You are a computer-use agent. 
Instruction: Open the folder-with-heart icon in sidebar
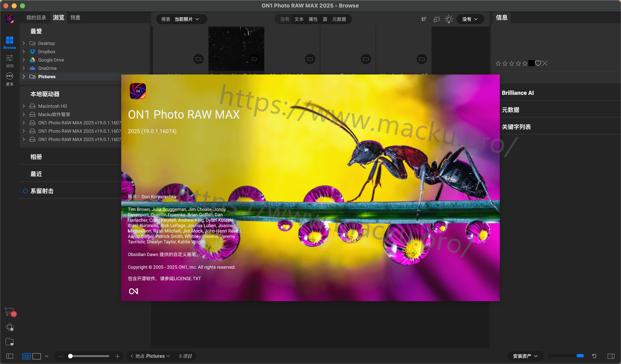pyautogui.click(x=10, y=342)
